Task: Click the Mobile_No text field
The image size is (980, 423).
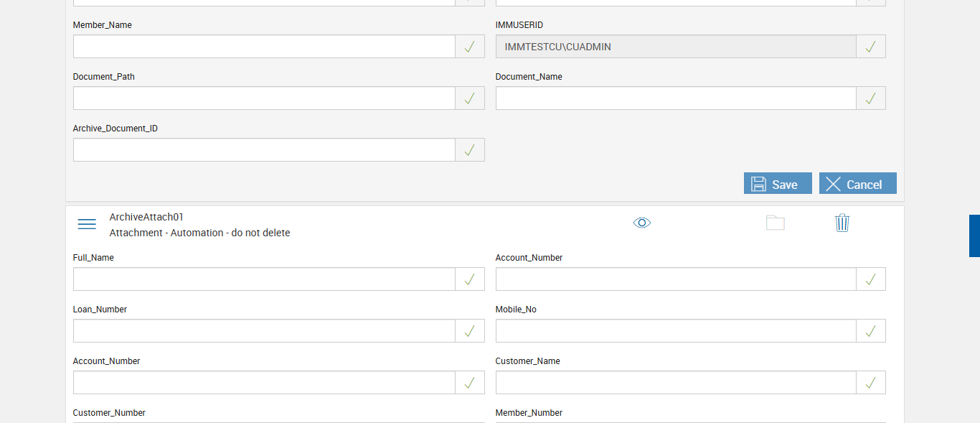Action: (x=675, y=331)
